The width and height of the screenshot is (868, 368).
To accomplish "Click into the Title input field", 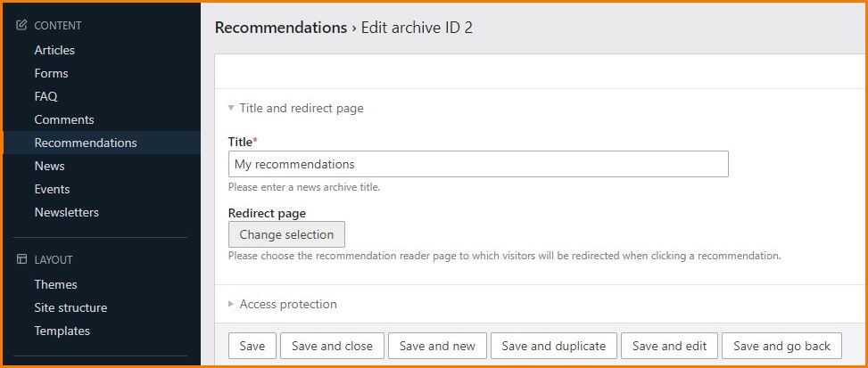I will point(478,164).
